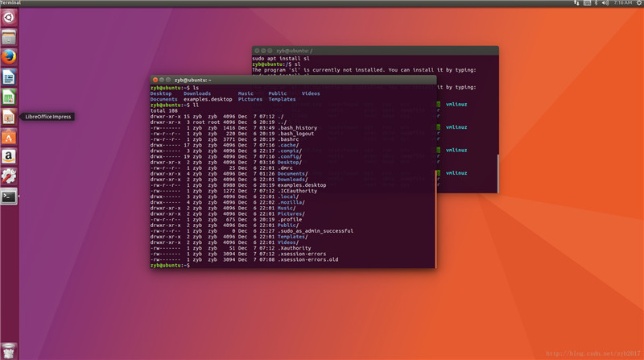
Task: Open Firefox web browser
Action: 9,57
